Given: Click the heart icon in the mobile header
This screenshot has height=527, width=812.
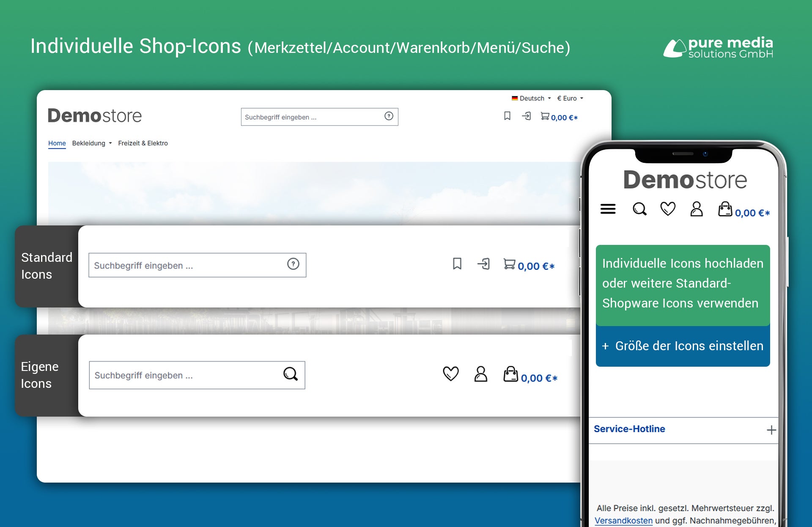Looking at the screenshot, I should pyautogui.click(x=667, y=208).
